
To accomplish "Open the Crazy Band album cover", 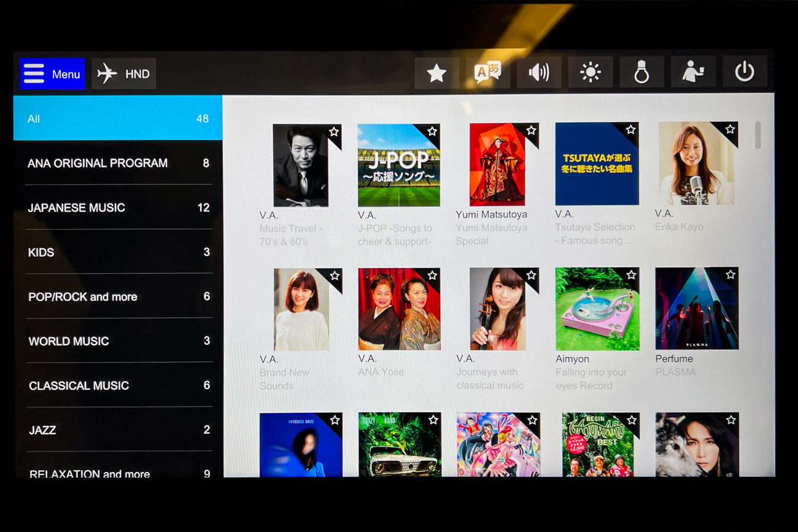I will [x=400, y=445].
